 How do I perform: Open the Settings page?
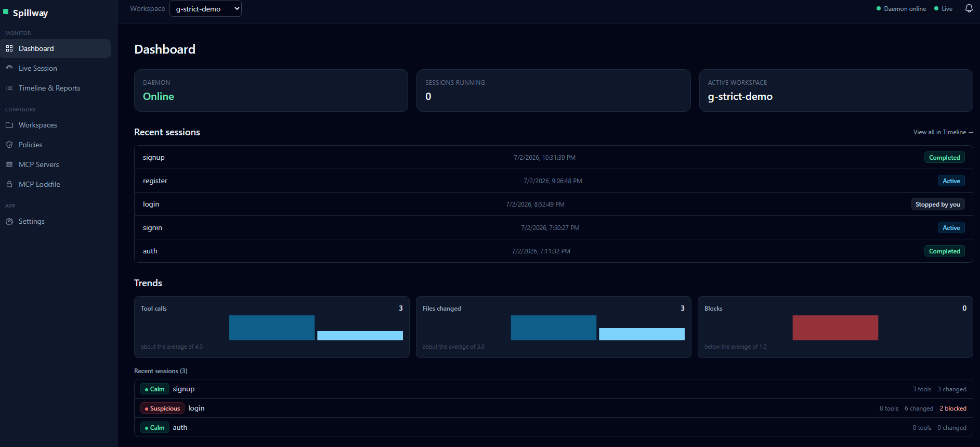pos(55,221)
